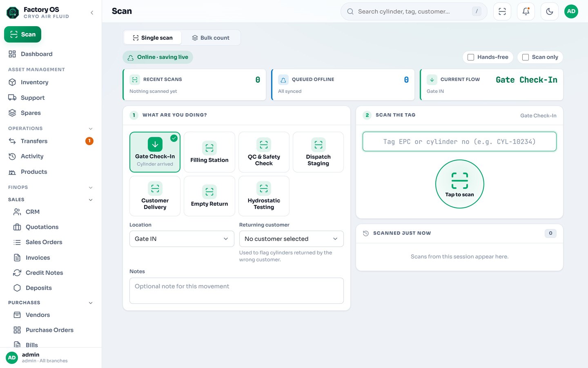The width and height of the screenshot is (588, 368).
Task: Select the Gate Check-In flow
Action: (155, 152)
